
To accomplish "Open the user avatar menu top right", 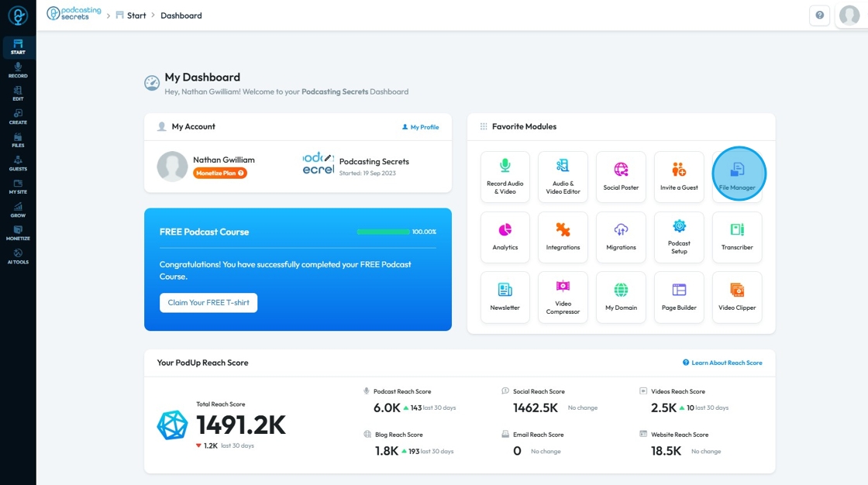I will tap(849, 15).
